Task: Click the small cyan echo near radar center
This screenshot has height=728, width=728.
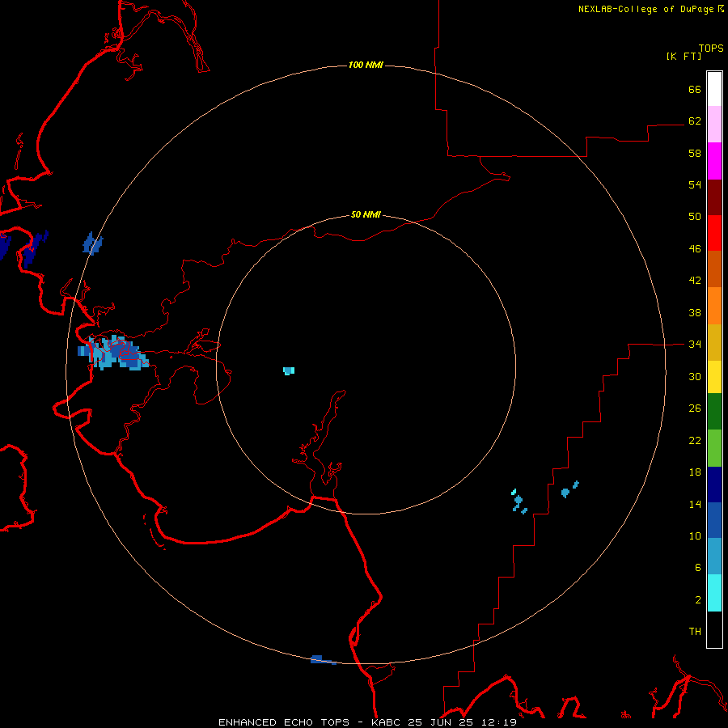Action: click(289, 370)
